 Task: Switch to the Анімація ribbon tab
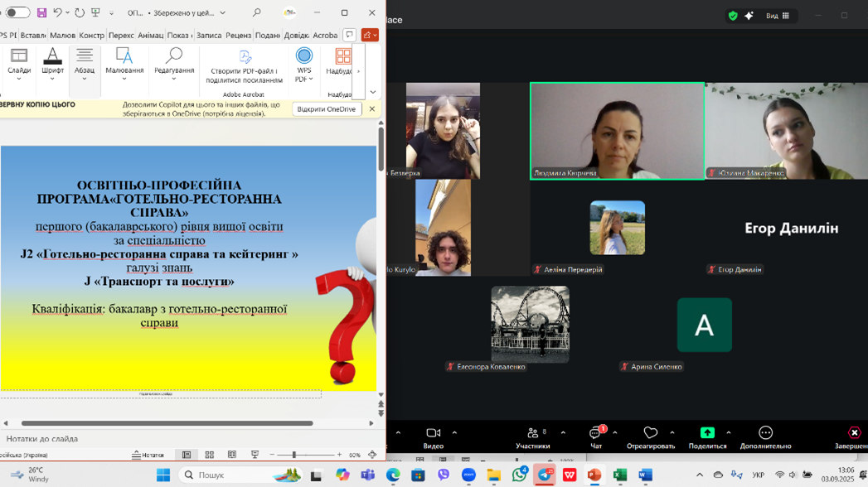151,35
